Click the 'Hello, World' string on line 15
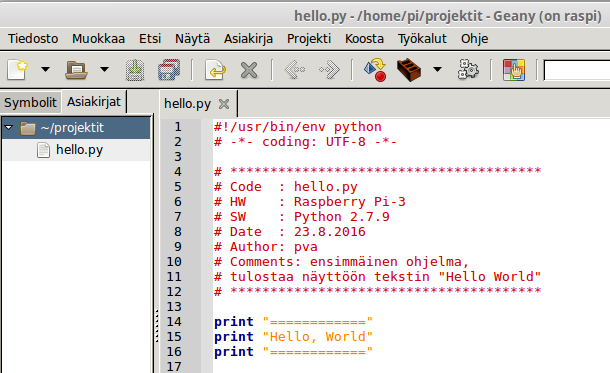The image size is (610, 373). click(317, 337)
